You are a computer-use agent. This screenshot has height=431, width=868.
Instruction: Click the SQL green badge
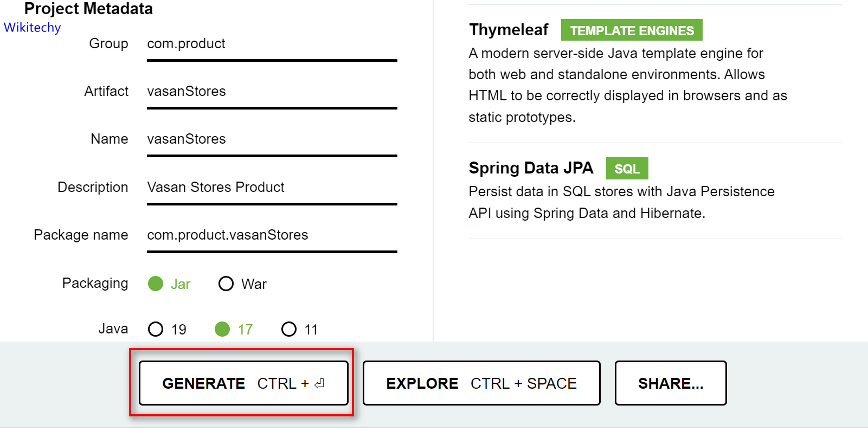(627, 169)
